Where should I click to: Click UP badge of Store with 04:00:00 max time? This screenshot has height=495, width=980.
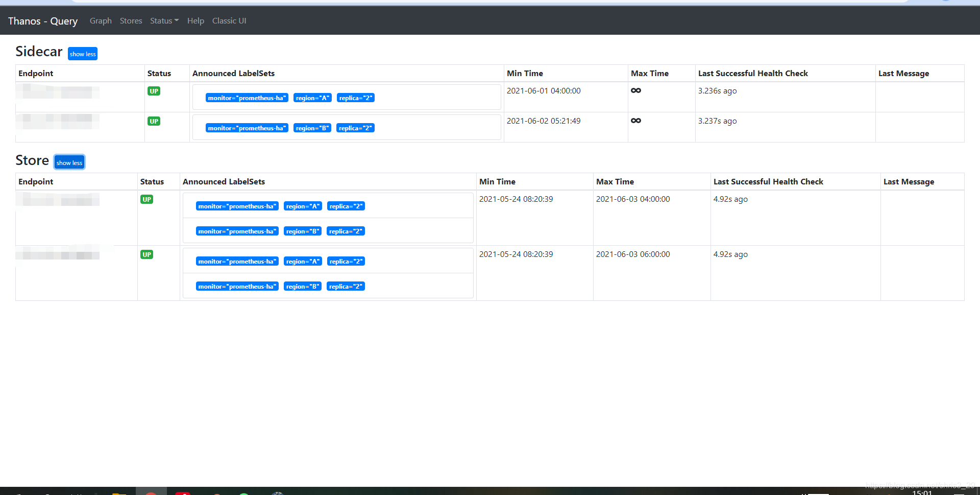point(146,200)
